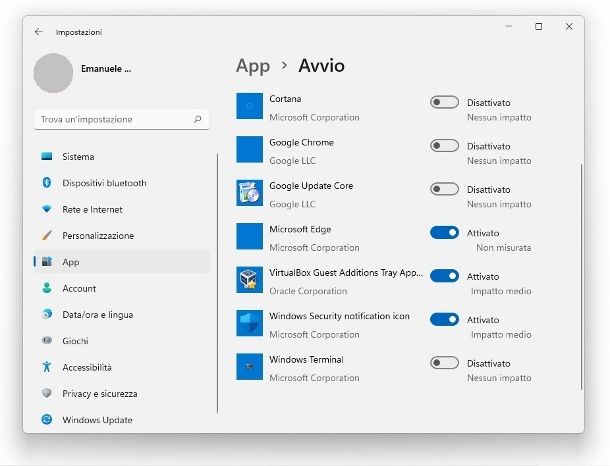Enable Google Chrome at startup
This screenshot has height=466, width=610.
tap(444, 146)
